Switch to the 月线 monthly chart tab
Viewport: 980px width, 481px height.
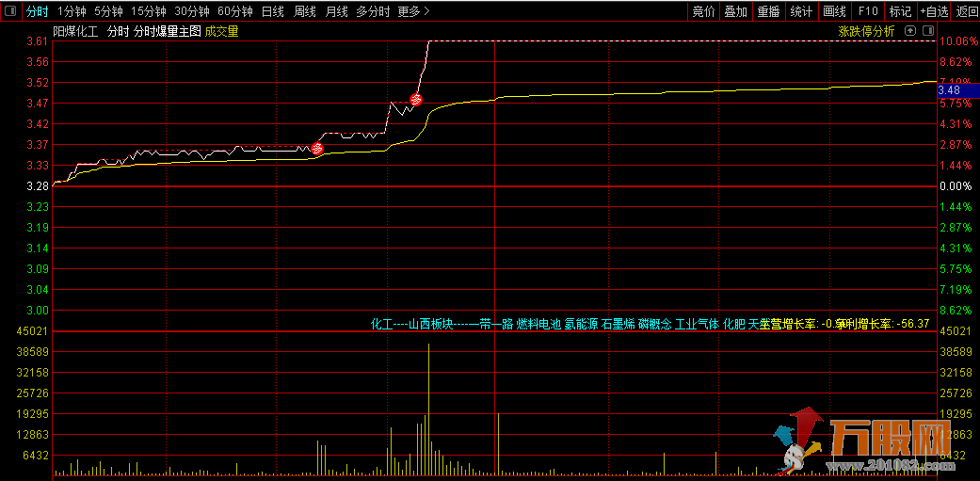pyautogui.click(x=336, y=11)
